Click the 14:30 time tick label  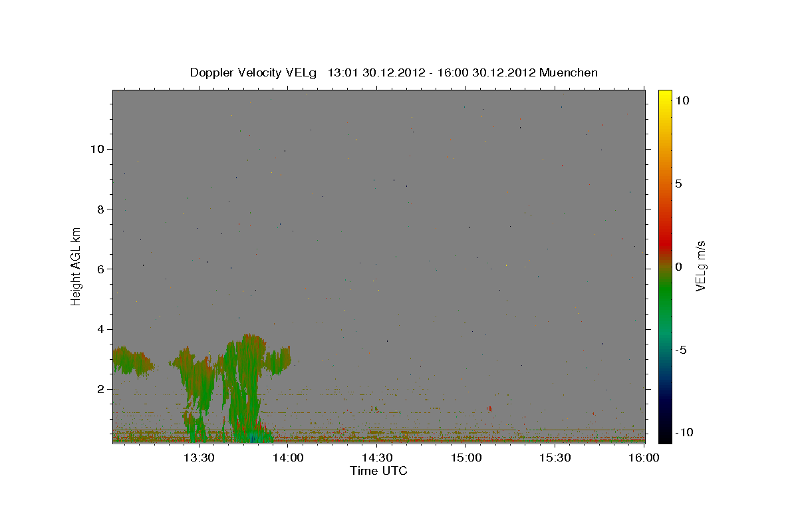pyautogui.click(x=377, y=458)
